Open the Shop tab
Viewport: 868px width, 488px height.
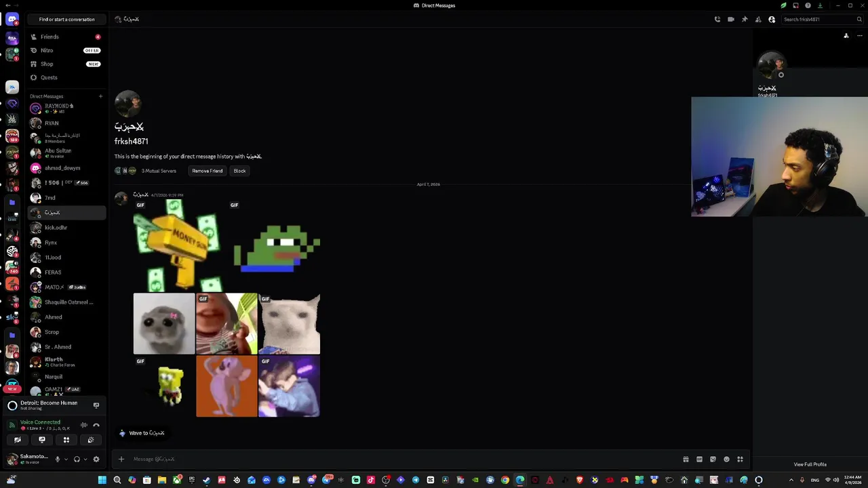[66, 64]
